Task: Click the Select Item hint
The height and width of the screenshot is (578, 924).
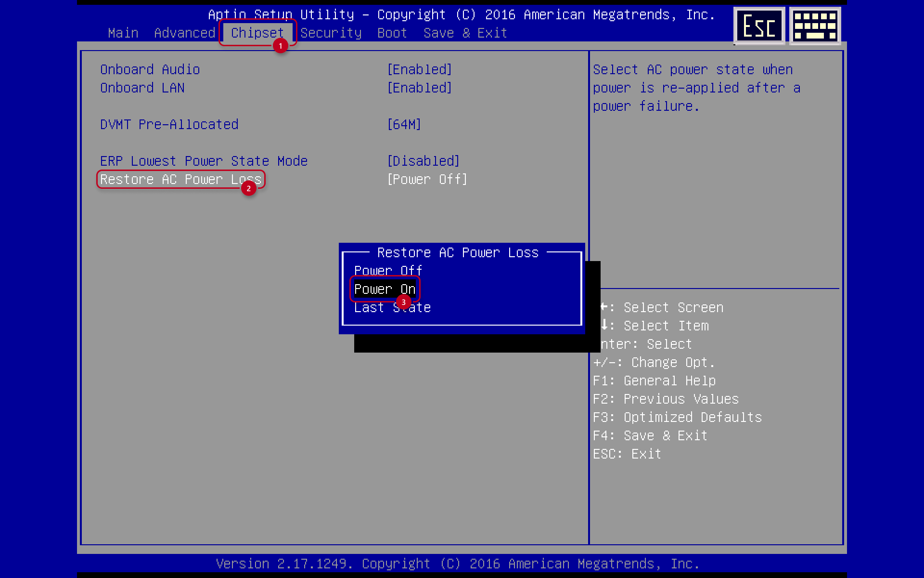Action: pos(655,326)
